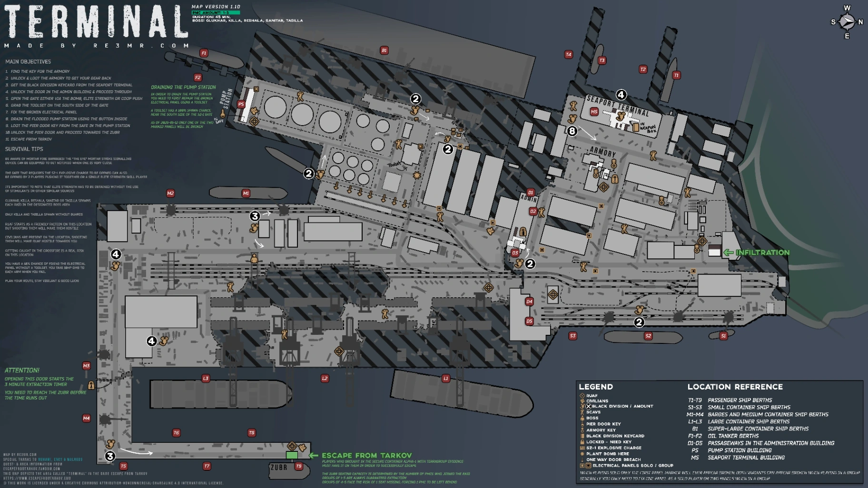Click the M1 barge berth marker
The width and height of the screenshot is (868, 488).
(246, 193)
